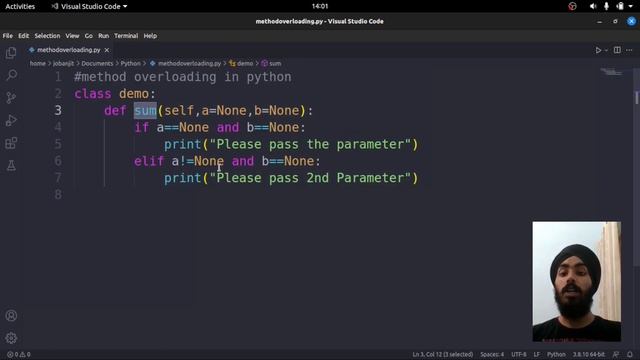Expand the system menu arrow

coord(631,6)
